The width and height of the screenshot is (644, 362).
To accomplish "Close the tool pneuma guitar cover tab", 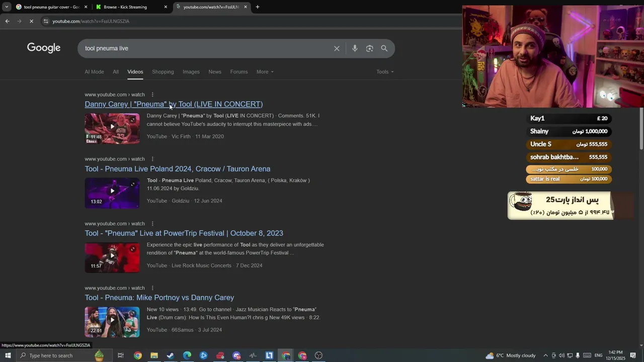I will 86,7.
